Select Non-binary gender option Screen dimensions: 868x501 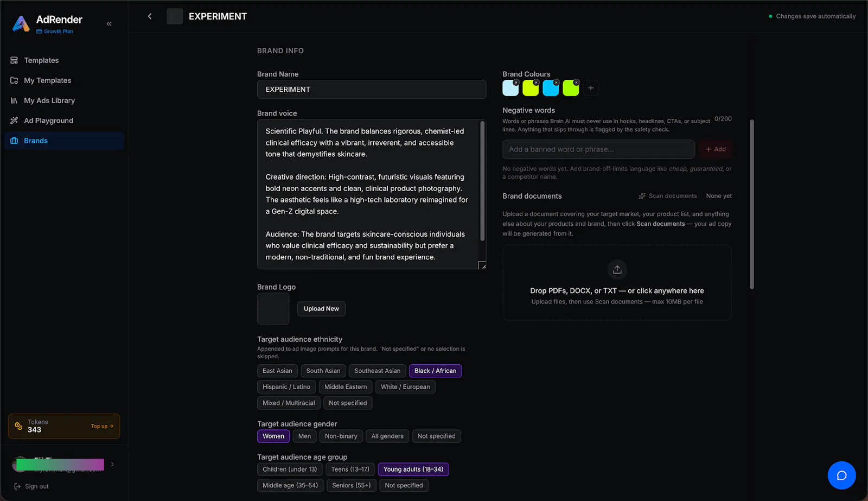point(341,436)
